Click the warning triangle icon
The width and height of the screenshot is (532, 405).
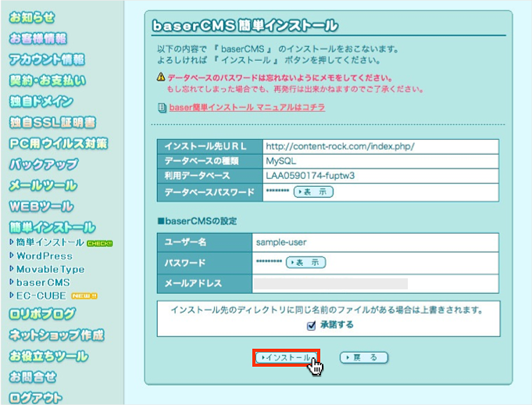(x=161, y=77)
